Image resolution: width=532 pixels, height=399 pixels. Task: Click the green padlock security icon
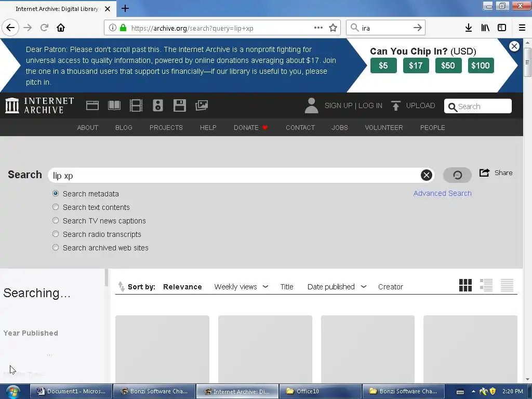(123, 28)
